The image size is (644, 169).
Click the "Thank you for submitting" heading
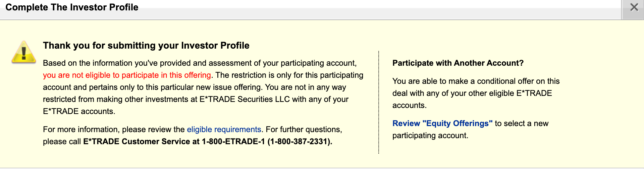click(x=146, y=46)
